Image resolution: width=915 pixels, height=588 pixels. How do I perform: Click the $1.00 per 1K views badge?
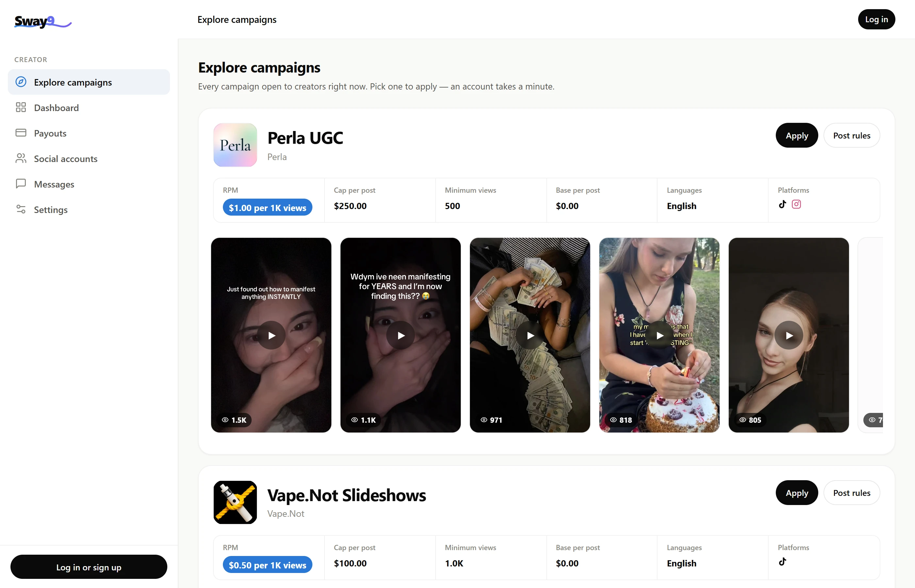pyautogui.click(x=268, y=207)
